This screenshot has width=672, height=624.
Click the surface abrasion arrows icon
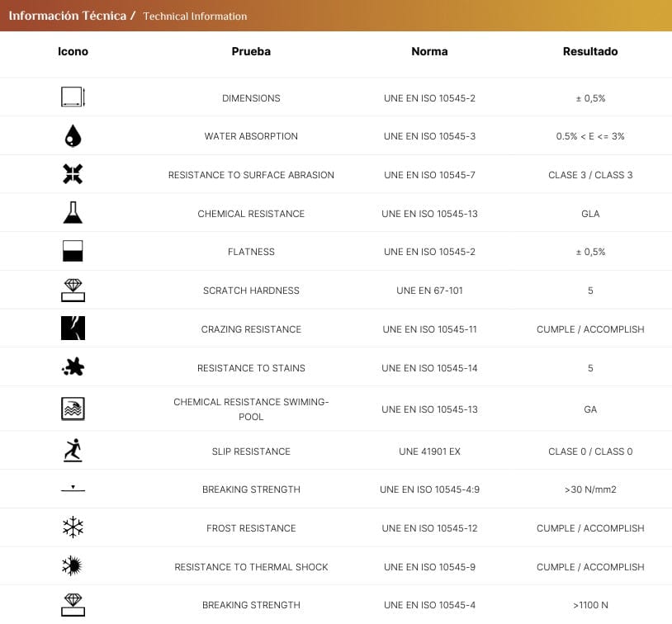point(73,174)
